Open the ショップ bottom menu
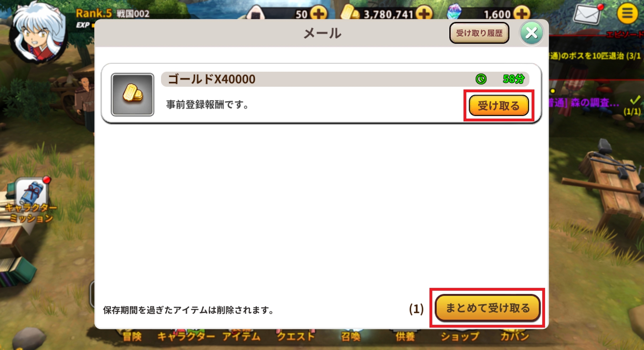644x350 pixels. 460,336
